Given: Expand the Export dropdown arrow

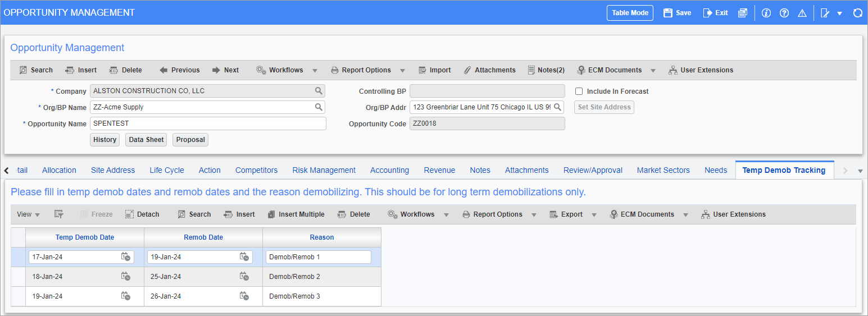Looking at the screenshot, I should [x=594, y=215].
